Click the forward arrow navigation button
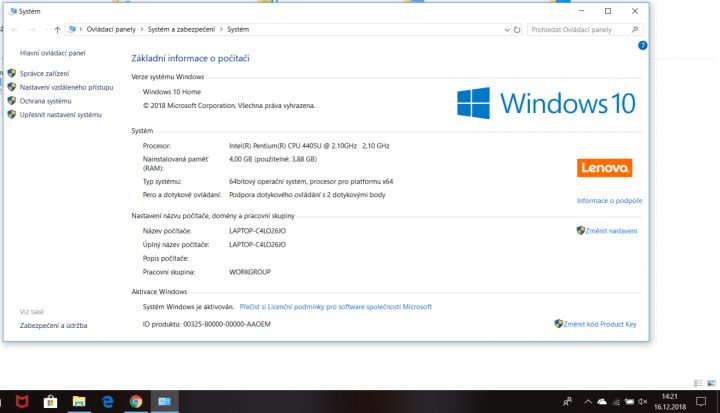 pyautogui.click(x=31, y=30)
